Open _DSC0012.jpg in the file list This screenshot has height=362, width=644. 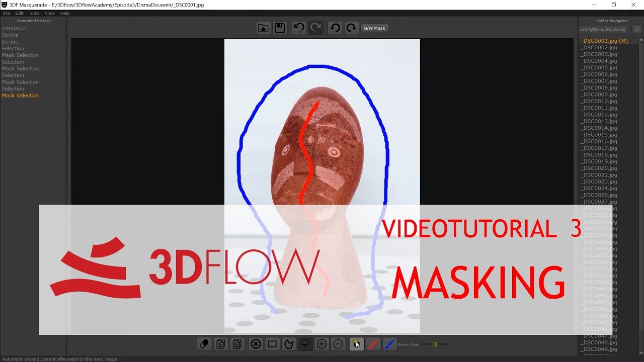599,115
